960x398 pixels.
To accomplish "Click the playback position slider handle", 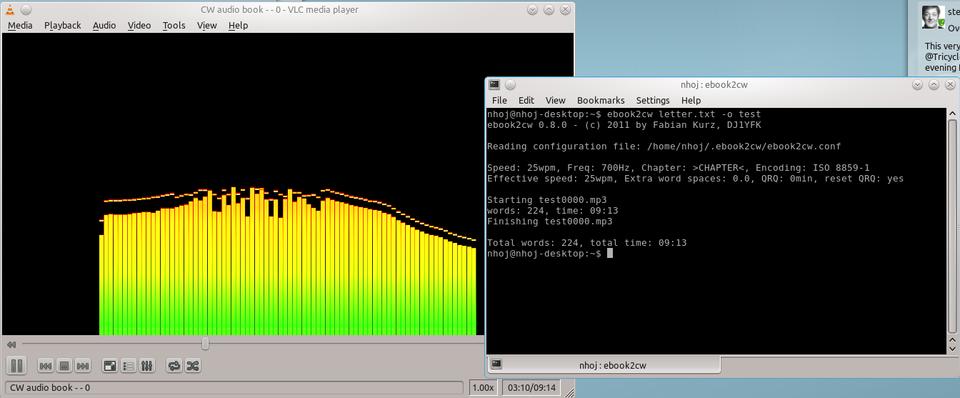I will (x=205, y=344).
